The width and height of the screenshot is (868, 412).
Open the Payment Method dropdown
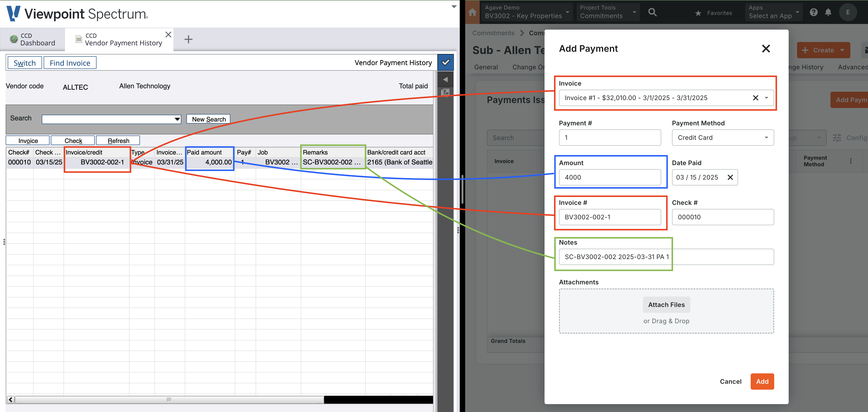[x=722, y=138]
